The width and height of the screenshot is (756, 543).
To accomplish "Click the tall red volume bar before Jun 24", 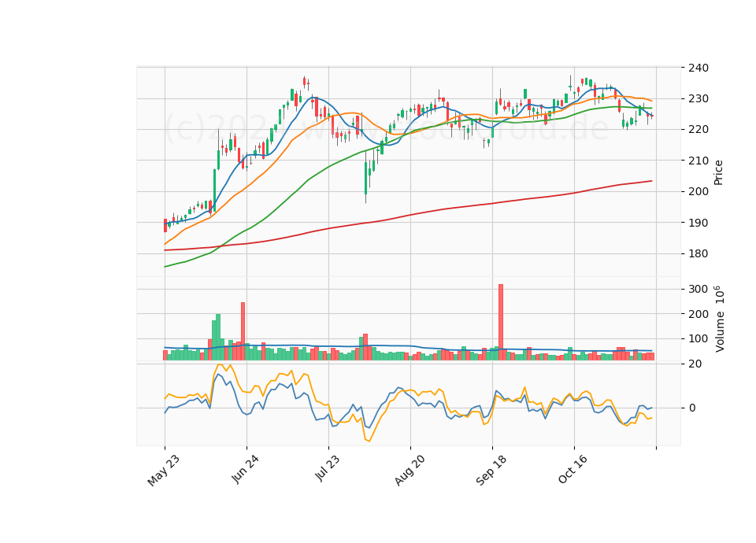I will (x=243, y=331).
